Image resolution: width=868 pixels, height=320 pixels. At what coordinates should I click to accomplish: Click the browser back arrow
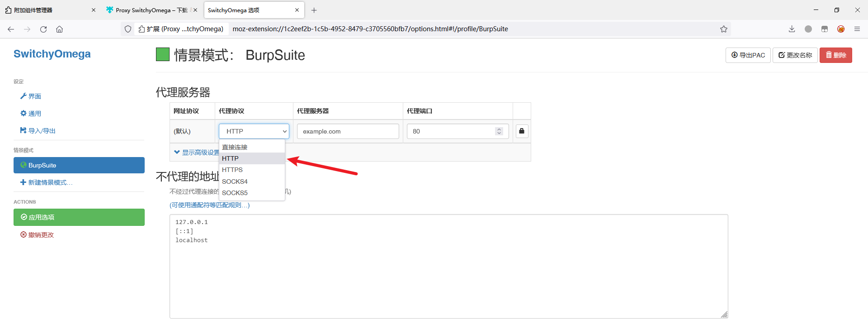[11, 29]
